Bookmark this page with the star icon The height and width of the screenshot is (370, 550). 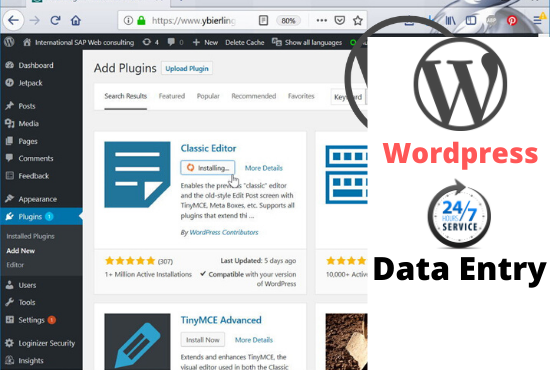coord(357,20)
